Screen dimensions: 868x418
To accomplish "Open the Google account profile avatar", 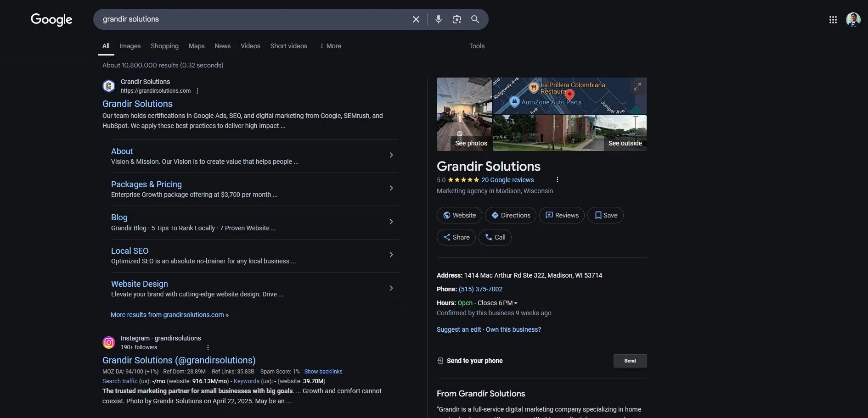I will (853, 20).
